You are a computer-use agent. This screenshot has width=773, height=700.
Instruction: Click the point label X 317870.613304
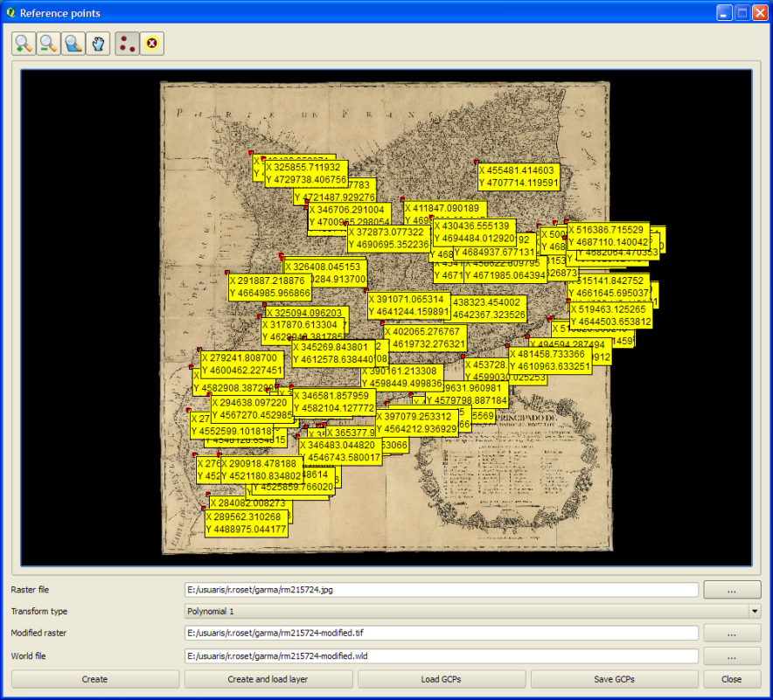[x=303, y=331]
